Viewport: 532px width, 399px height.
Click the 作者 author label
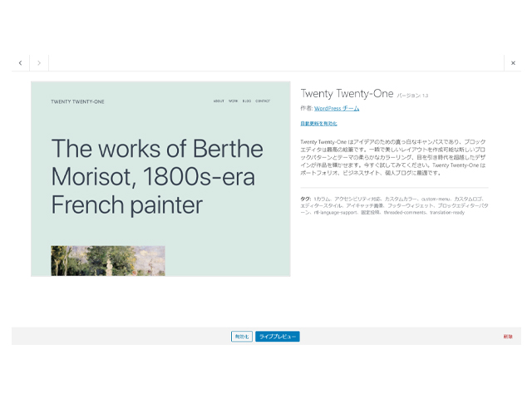306,109
